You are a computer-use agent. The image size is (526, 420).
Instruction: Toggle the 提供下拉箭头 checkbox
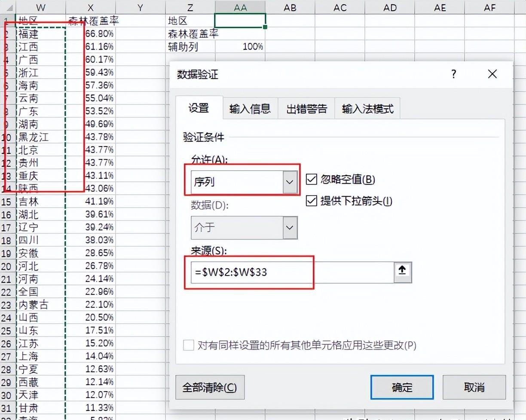(x=311, y=200)
